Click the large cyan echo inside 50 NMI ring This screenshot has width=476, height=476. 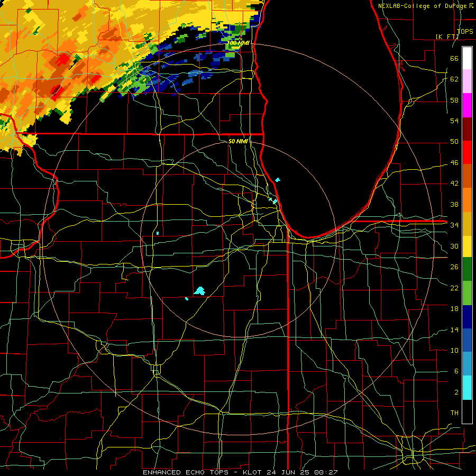(200, 291)
